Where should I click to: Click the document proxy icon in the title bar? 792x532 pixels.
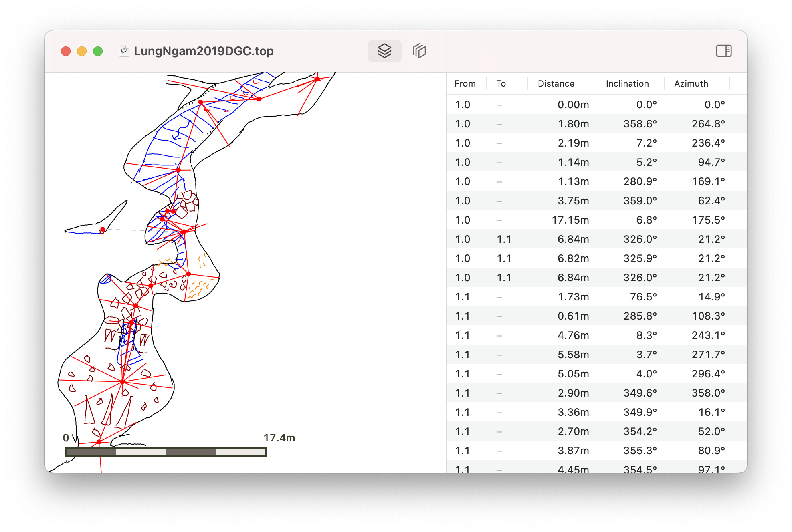tap(124, 51)
